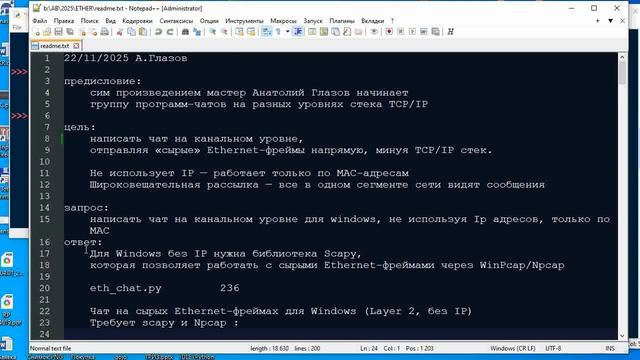Toggle file monitoring (eye icon)
640x360 pixels.
(x=374, y=32)
